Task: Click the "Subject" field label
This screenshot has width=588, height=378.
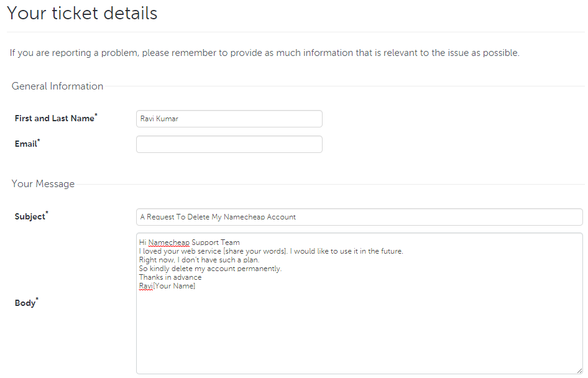Action: click(30, 216)
